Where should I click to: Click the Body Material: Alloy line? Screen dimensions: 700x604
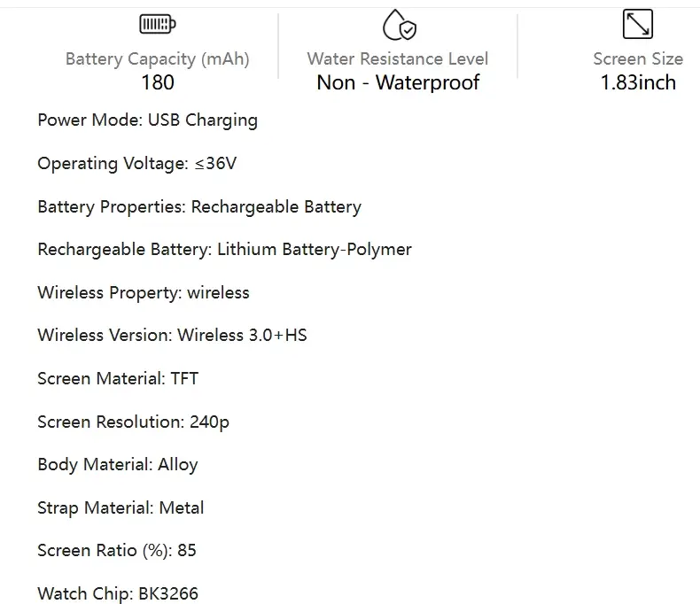[x=118, y=465]
